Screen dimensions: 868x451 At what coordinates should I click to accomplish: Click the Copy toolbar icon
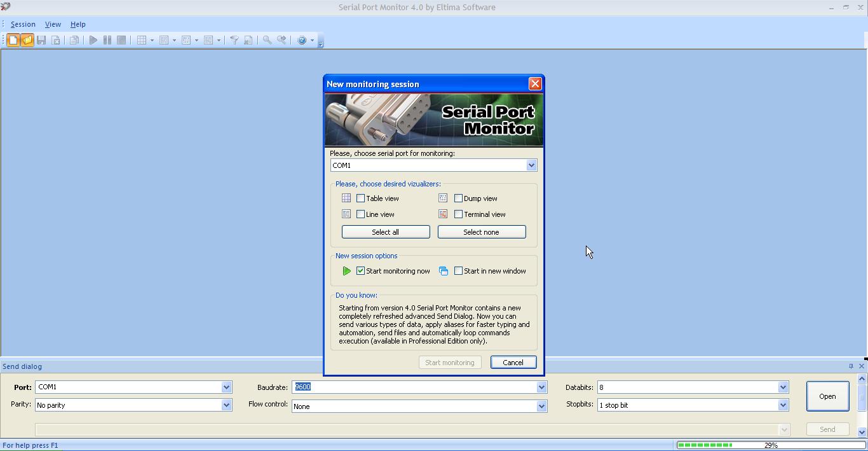tap(74, 40)
